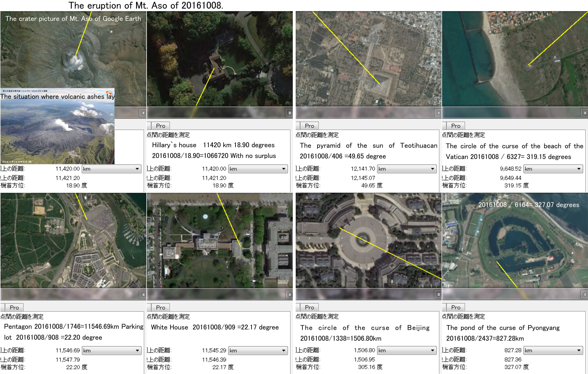Close the ruler window above Beijing circle panel

(x=439, y=294)
